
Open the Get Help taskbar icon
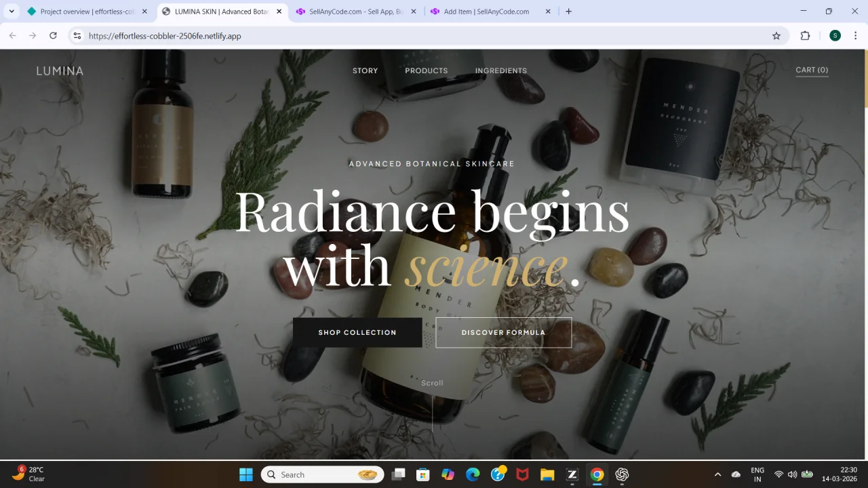coord(498,474)
